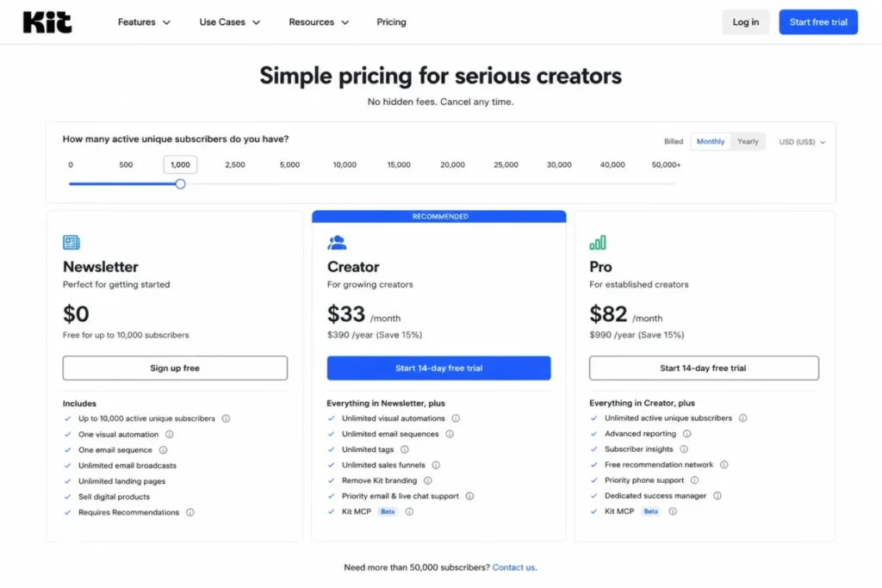Expand the Use Cases menu
This screenshot has width=882, height=588.
tap(229, 22)
